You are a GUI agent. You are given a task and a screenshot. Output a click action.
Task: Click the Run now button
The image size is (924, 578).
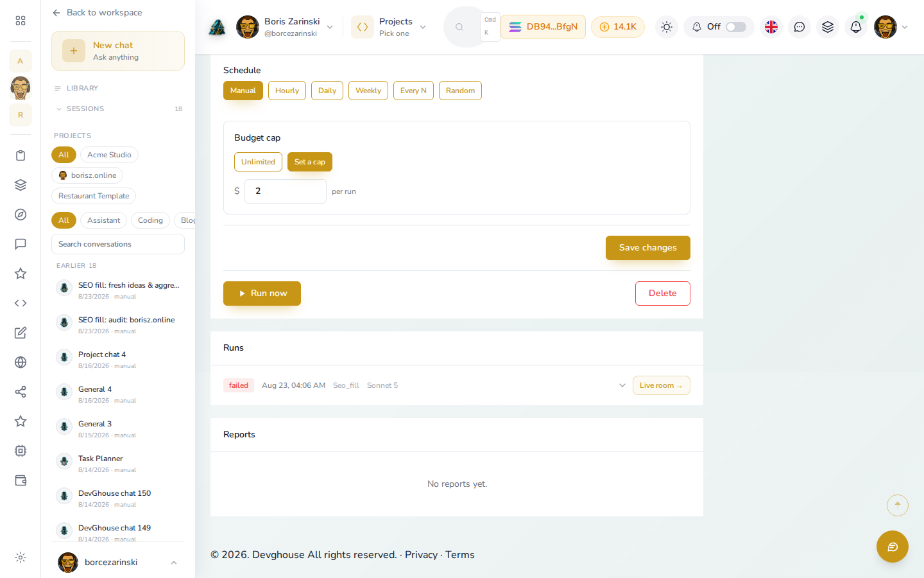[x=262, y=293]
